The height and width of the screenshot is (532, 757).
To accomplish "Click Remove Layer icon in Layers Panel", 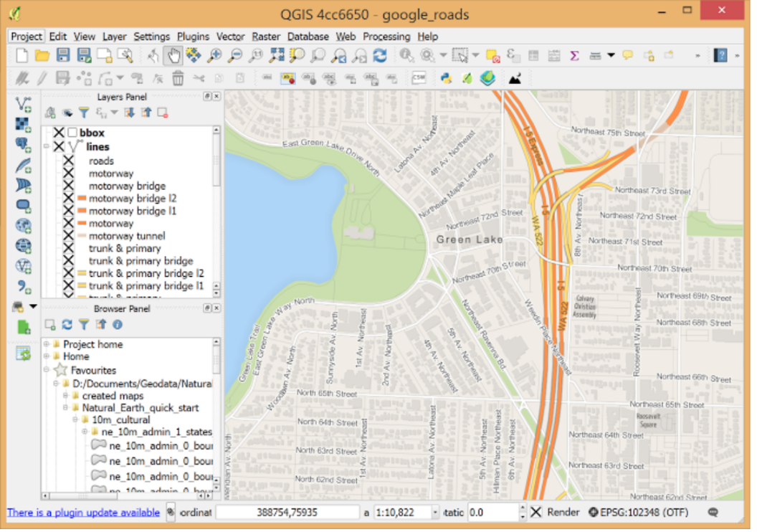I will pos(162,113).
